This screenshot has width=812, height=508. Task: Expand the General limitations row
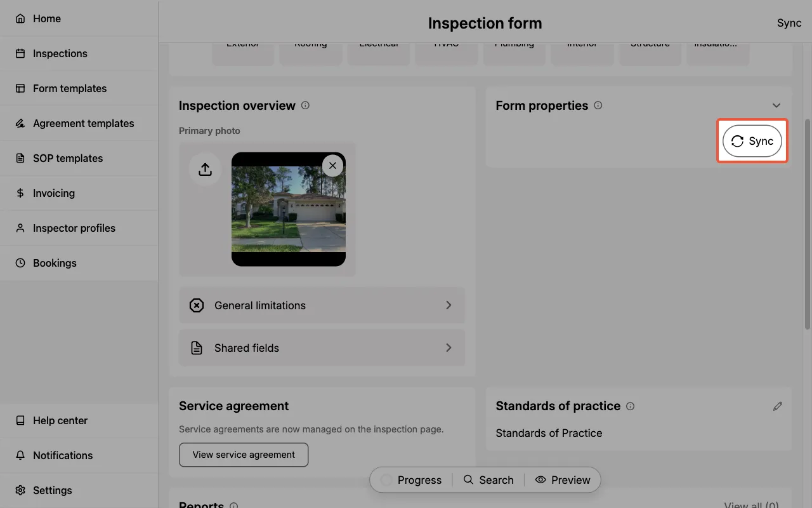click(x=322, y=305)
